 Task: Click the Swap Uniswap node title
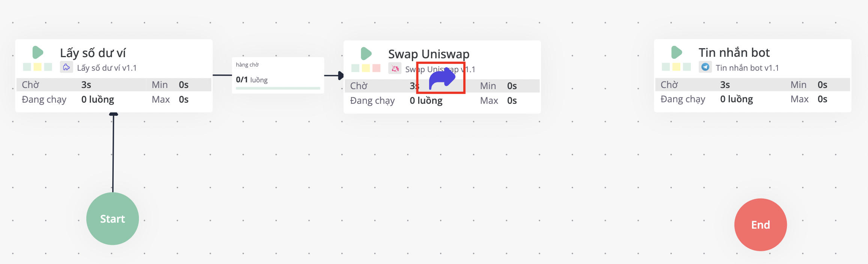429,54
